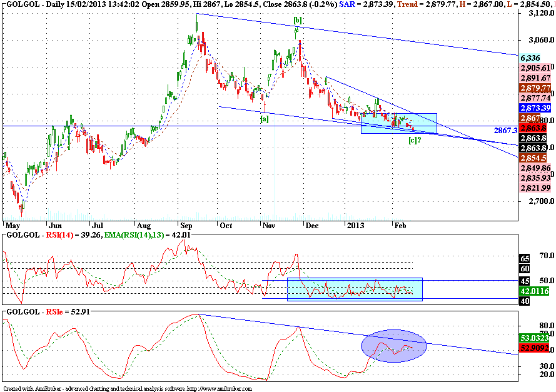Select the 65 level label in RSI pane
Screen dimensions: 556x392
525,258
